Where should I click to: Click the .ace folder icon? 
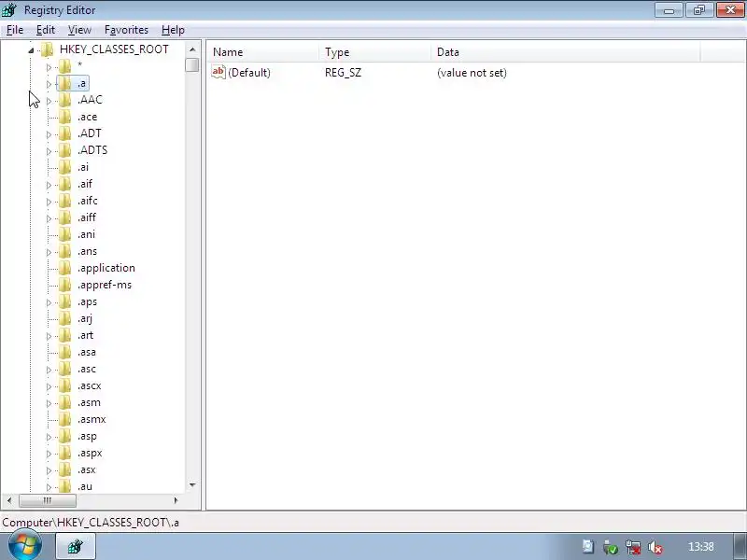pyautogui.click(x=64, y=117)
